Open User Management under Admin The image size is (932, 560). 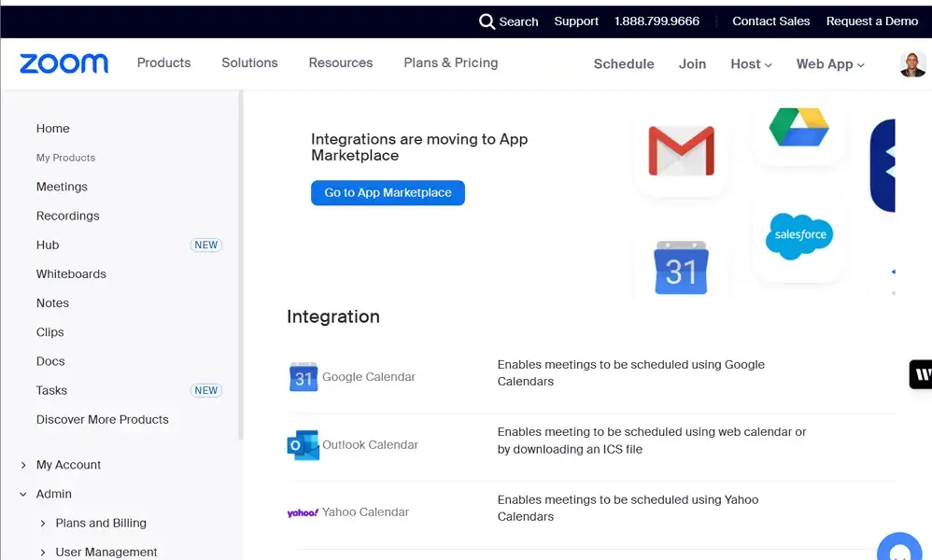click(x=106, y=552)
